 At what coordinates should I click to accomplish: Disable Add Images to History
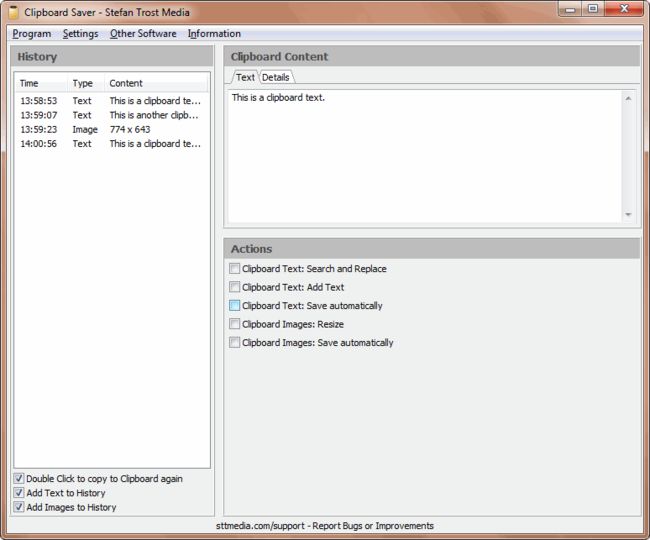(19, 507)
